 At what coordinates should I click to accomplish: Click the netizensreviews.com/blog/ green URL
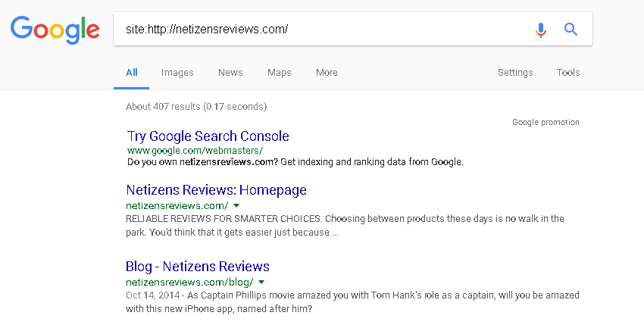(189, 282)
